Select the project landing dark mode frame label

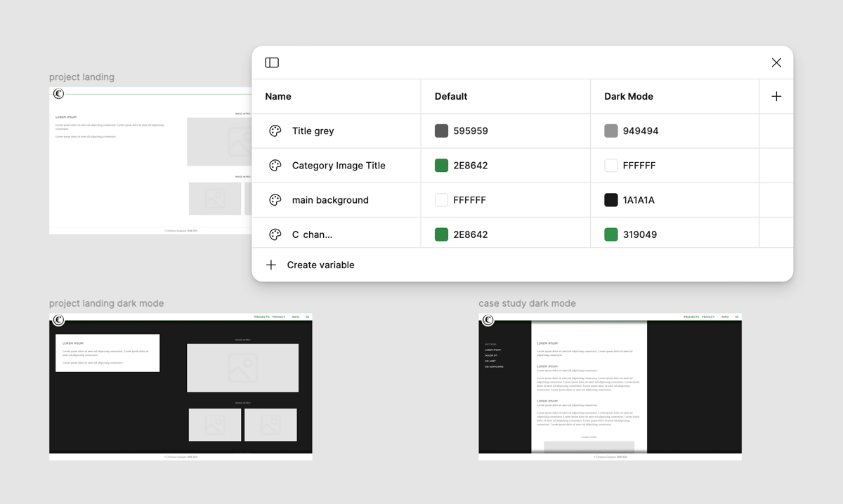coord(106,303)
